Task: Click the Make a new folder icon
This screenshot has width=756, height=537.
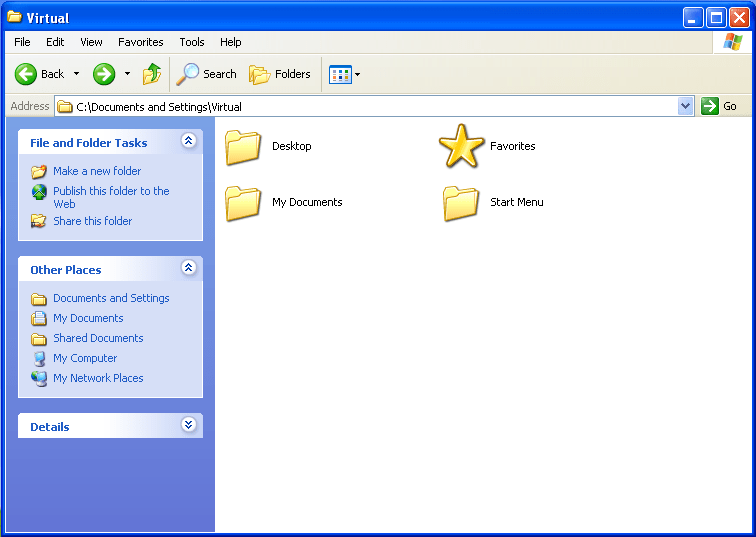Action: (39, 172)
